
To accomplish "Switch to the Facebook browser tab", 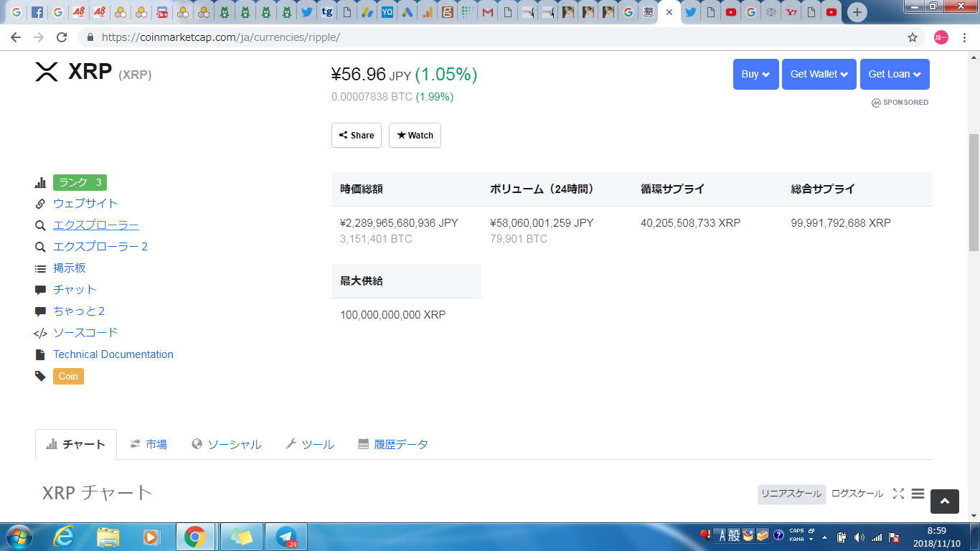I will 37,12.
